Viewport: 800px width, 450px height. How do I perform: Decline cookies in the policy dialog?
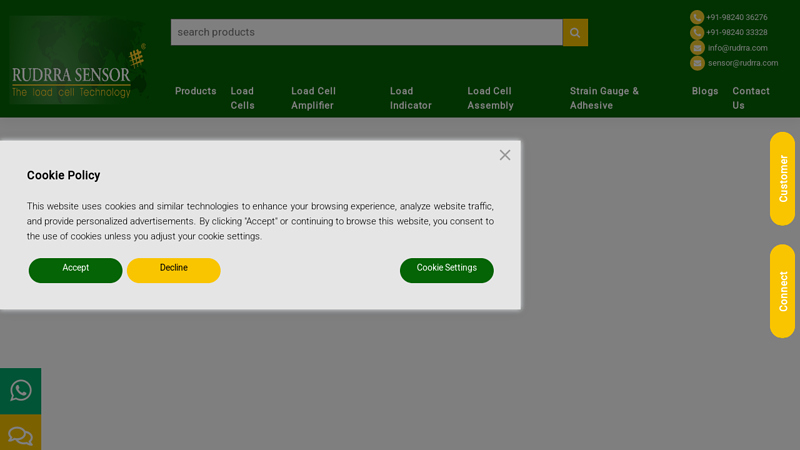tap(173, 270)
